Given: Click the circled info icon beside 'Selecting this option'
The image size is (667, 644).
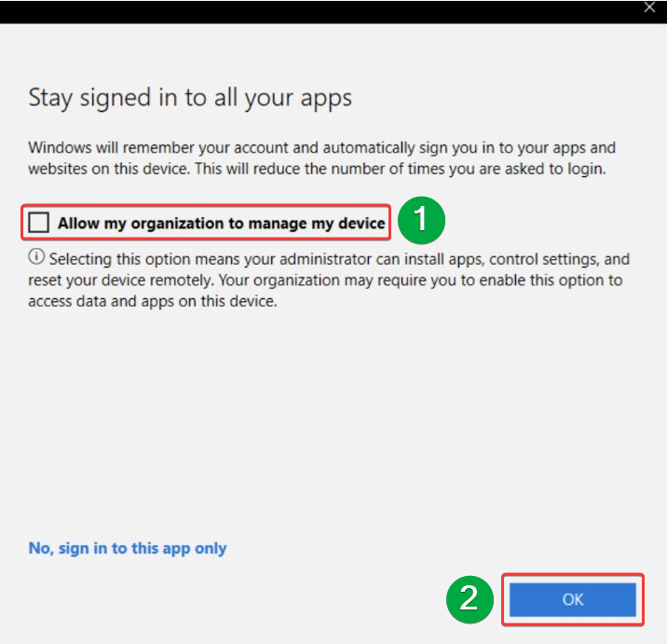Looking at the screenshot, I should [36, 258].
